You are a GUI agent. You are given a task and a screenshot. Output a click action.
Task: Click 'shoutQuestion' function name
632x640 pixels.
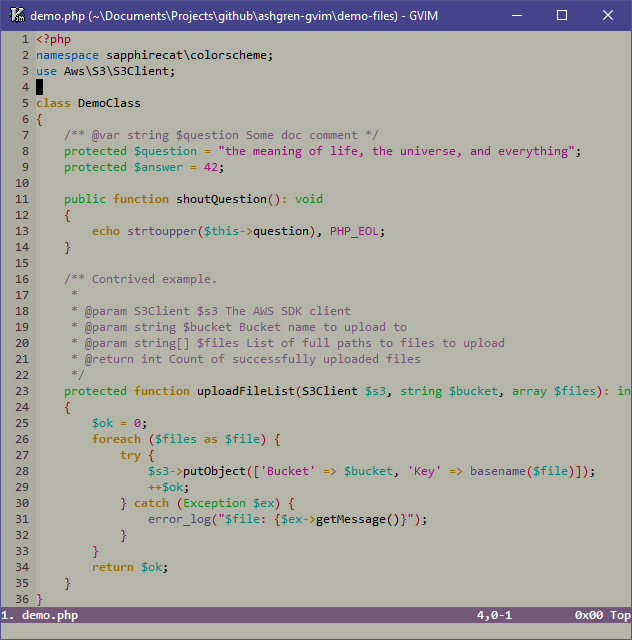click(x=222, y=199)
